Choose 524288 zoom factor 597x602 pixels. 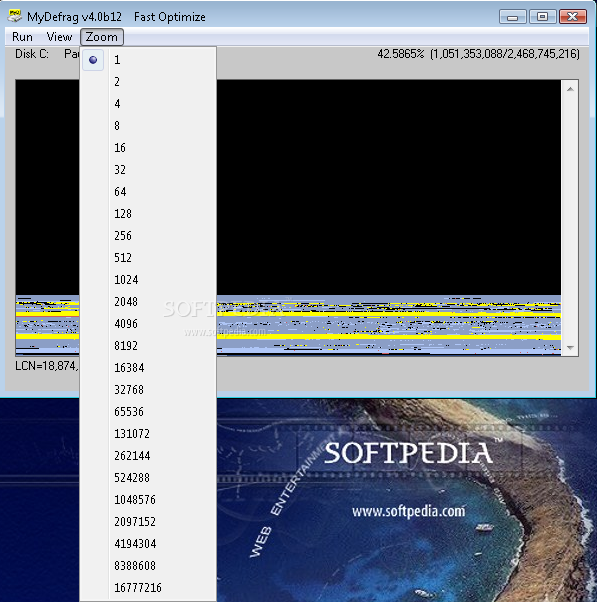148,478
